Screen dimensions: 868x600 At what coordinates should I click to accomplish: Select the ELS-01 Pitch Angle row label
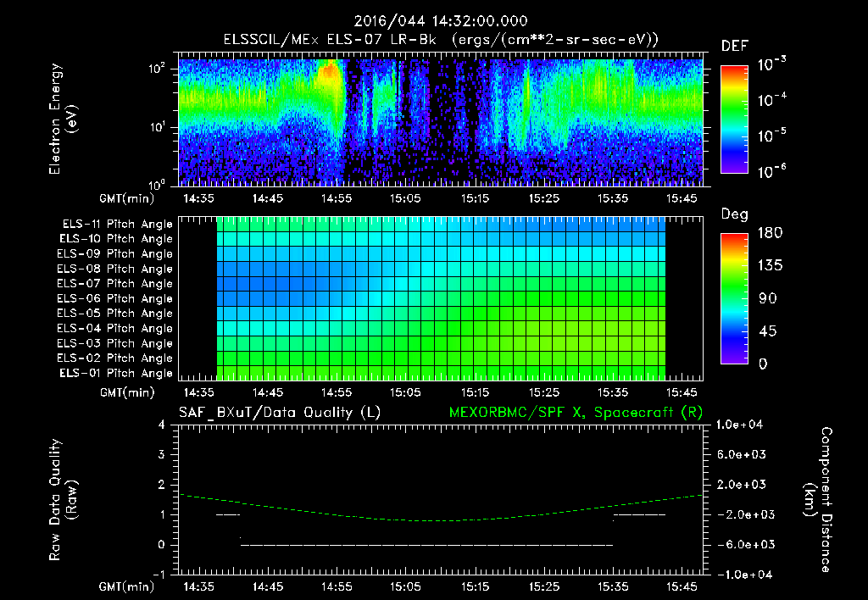tap(116, 373)
